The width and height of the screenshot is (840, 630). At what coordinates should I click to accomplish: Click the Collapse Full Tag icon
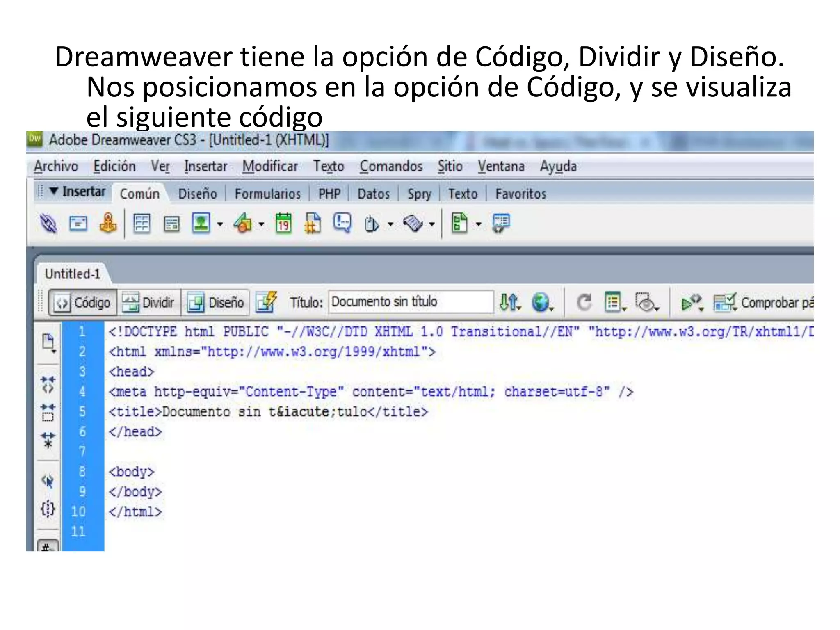[48, 384]
